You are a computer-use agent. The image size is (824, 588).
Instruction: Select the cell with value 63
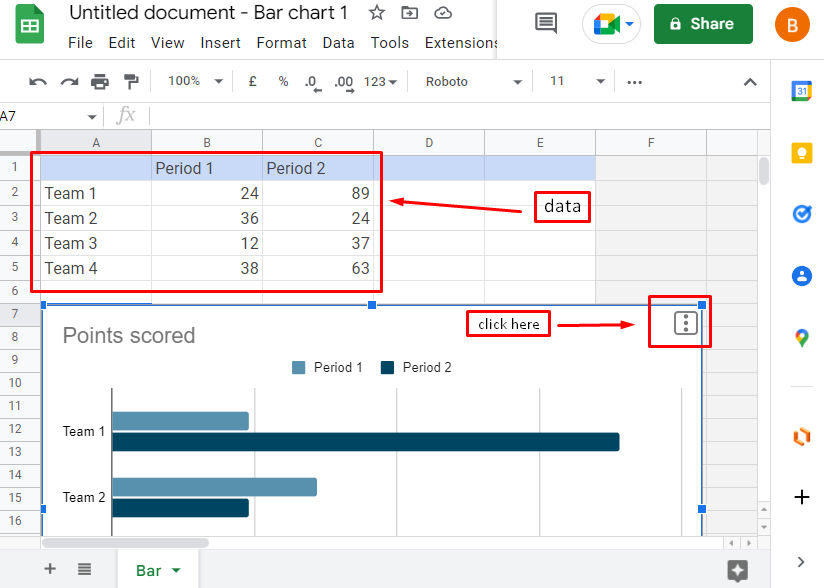(318, 268)
